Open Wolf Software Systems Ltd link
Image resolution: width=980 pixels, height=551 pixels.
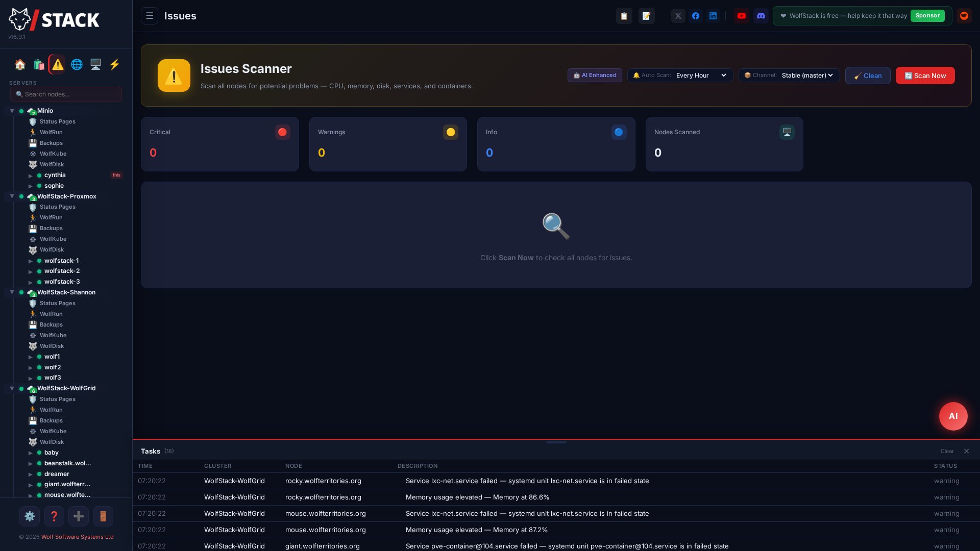pos(78,537)
